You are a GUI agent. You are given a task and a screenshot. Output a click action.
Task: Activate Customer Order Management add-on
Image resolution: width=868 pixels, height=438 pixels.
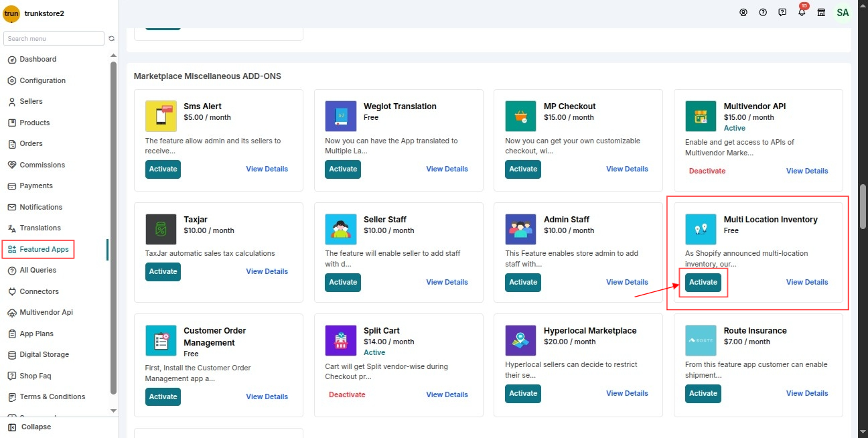(x=163, y=396)
